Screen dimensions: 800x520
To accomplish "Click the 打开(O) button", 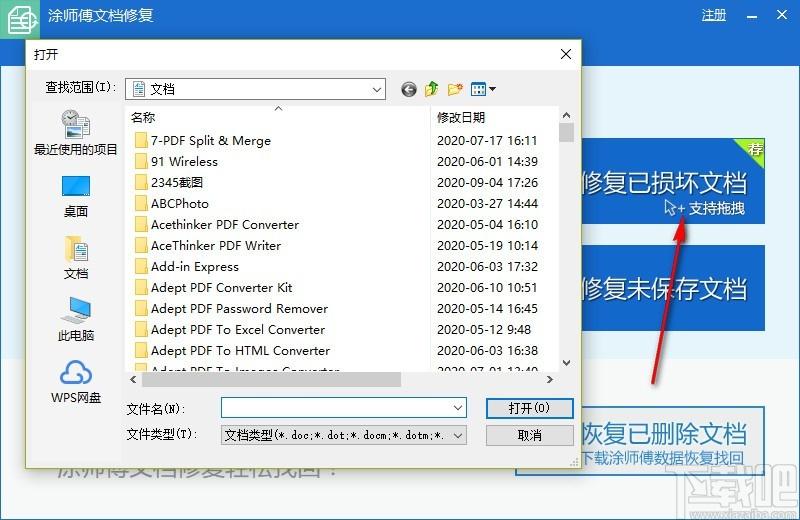I will pos(530,408).
